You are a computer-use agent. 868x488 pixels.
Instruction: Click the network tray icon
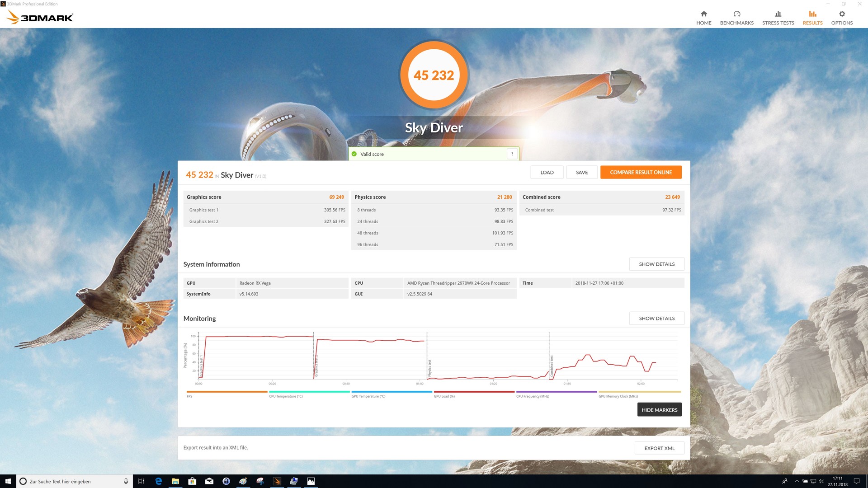tap(813, 481)
